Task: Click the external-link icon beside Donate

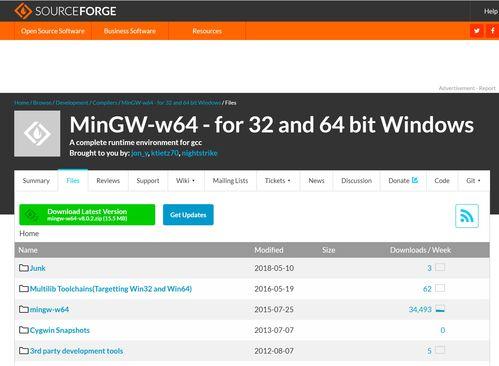Action: 415,180
